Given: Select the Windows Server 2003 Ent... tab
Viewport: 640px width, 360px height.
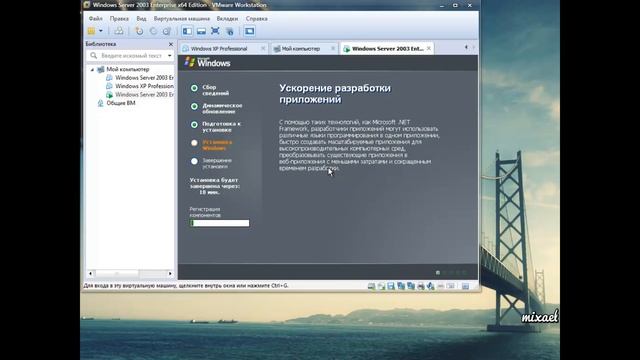Looking at the screenshot, I should pos(387,49).
